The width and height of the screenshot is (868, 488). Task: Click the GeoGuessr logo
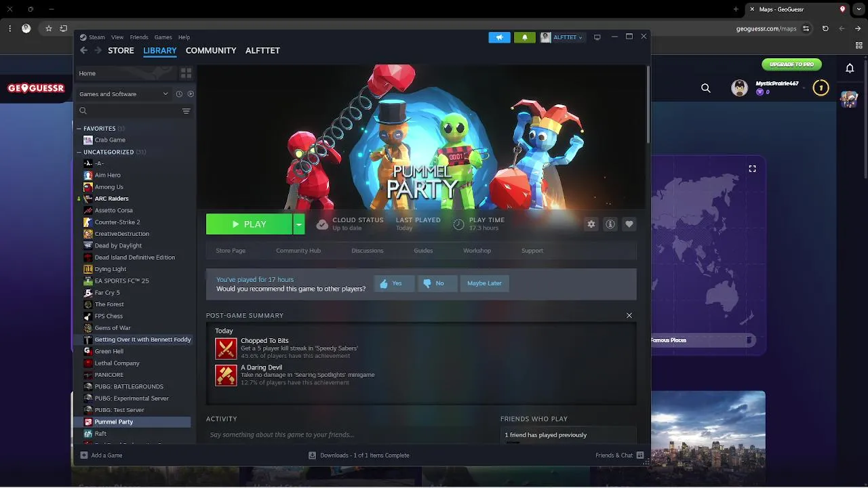[36, 88]
